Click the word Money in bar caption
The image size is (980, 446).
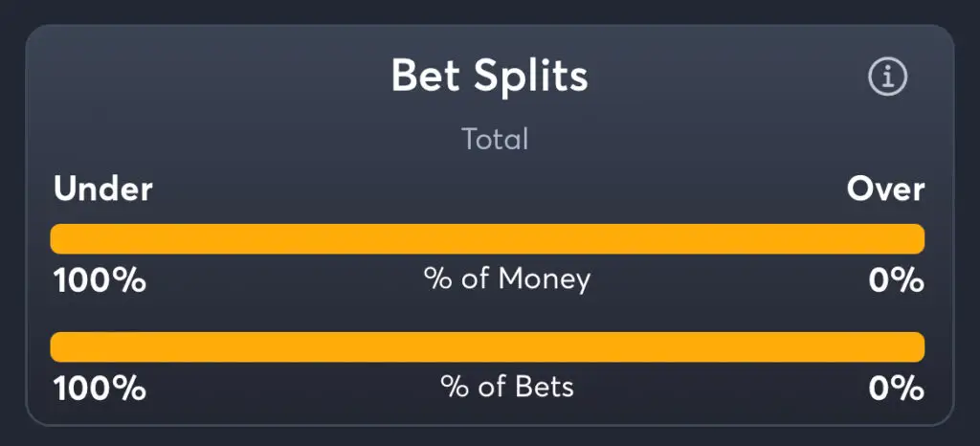[x=545, y=279]
